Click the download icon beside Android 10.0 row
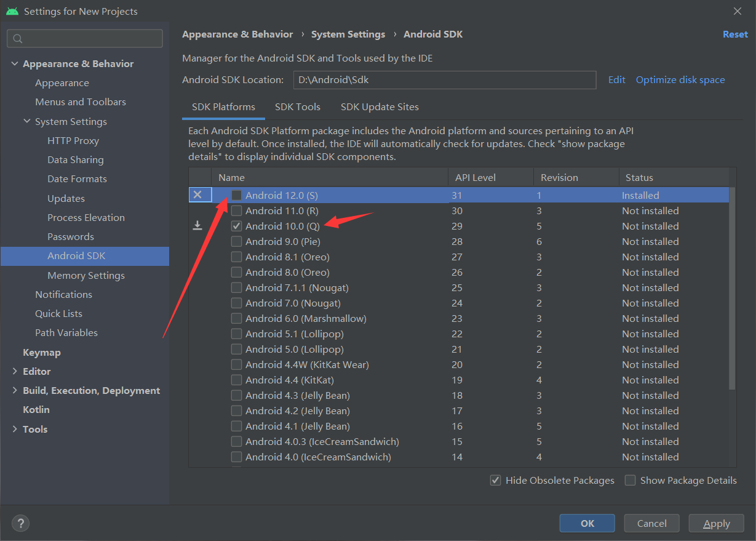756x541 pixels. [x=197, y=226]
